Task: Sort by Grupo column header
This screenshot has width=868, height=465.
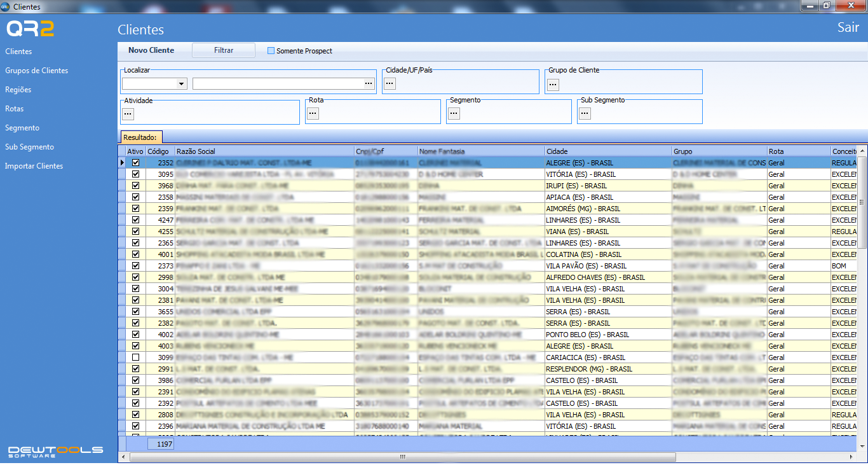Action: (x=719, y=151)
